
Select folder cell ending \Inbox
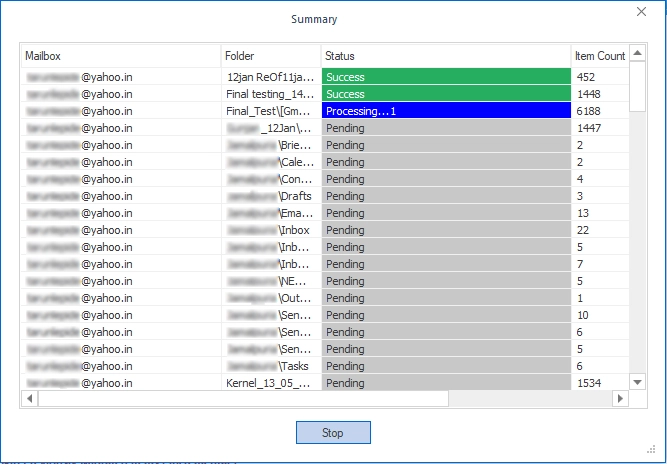[271, 230]
